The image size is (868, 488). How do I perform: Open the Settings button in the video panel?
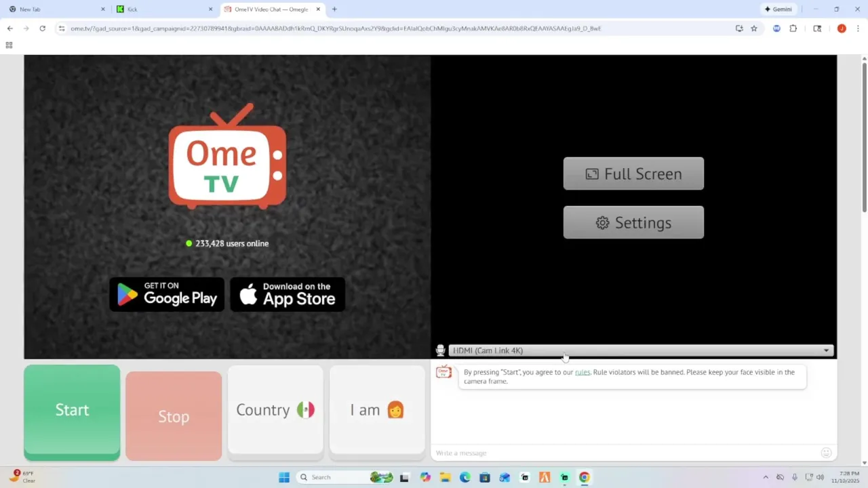pos(633,222)
